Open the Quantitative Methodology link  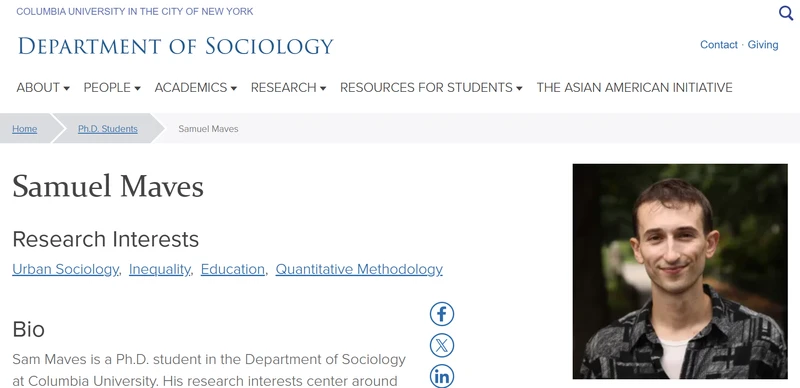(359, 269)
